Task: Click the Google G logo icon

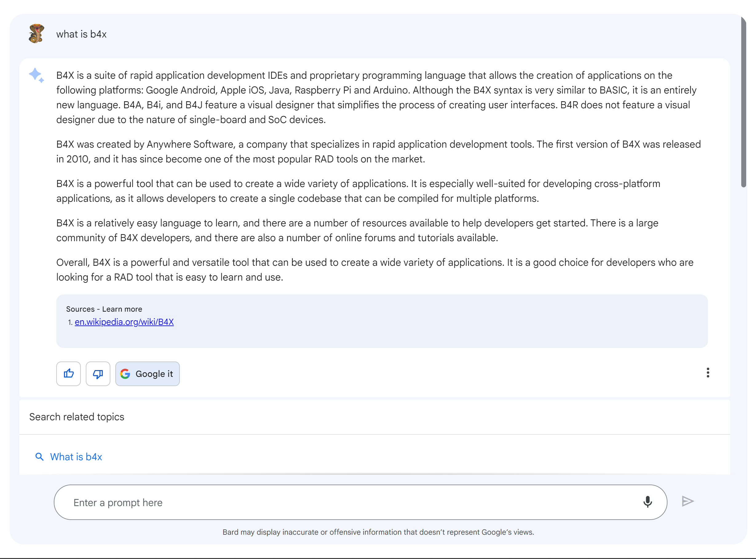Action: 125,373
